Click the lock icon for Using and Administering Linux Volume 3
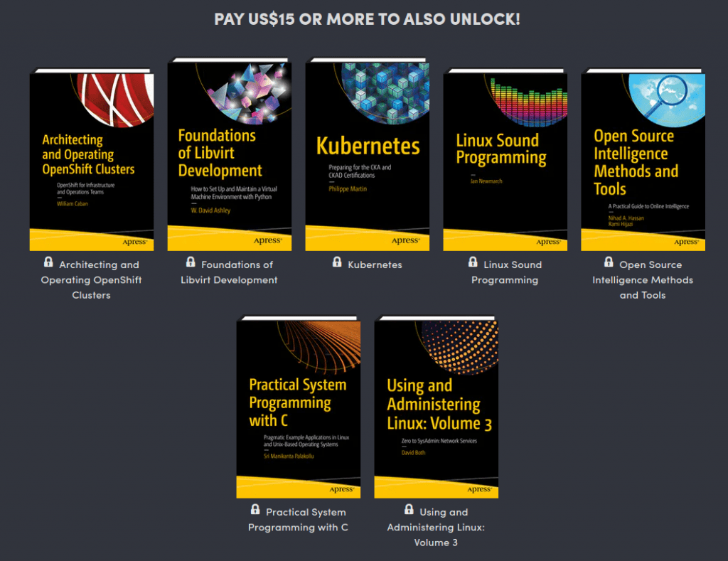This screenshot has height=561, width=728. coord(409,508)
